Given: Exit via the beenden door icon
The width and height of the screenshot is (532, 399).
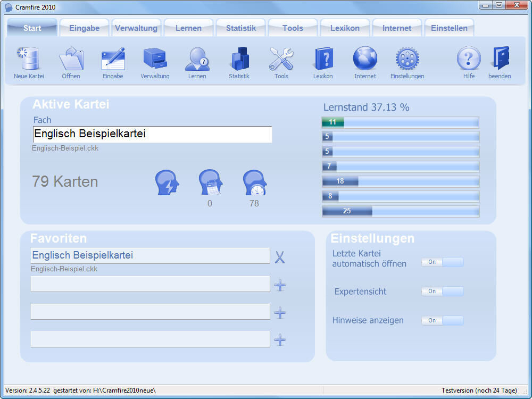Looking at the screenshot, I should [x=500, y=59].
